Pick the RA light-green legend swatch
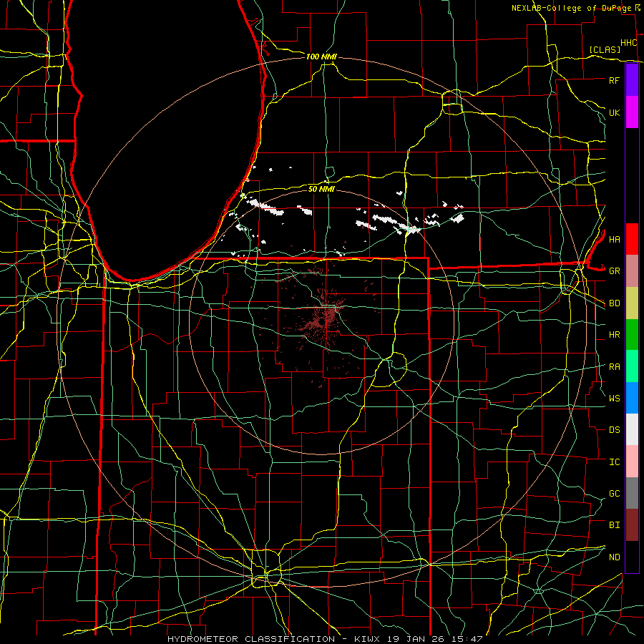 pyautogui.click(x=632, y=366)
